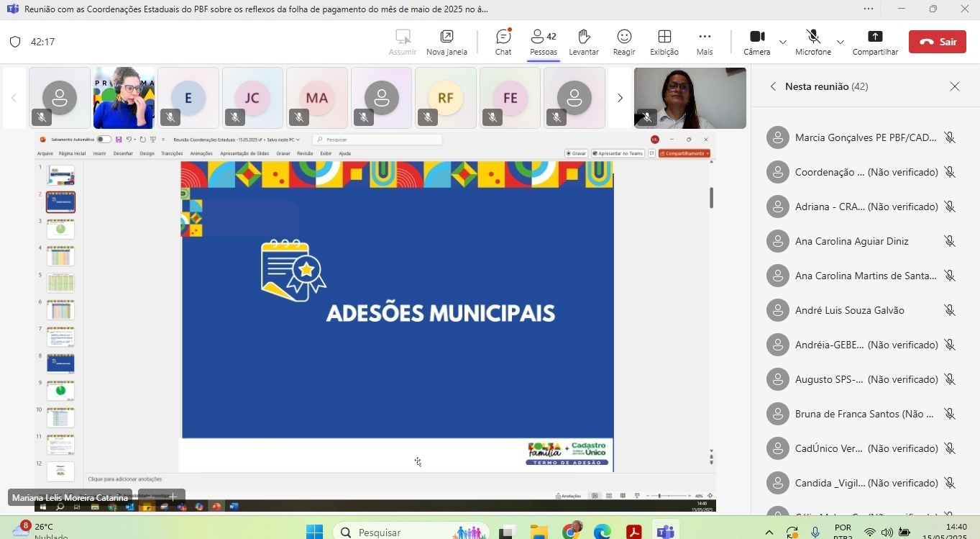Image resolution: width=980 pixels, height=539 pixels.
Task: Select the Pessoas tab
Action: (543, 42)
